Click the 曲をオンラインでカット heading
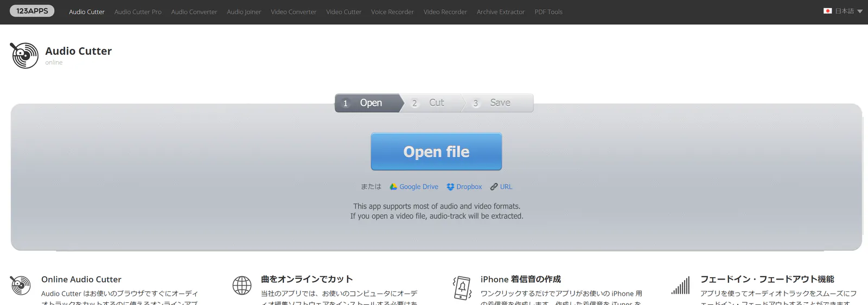Viewport: 868px width, 305px height. click(307, 279)
